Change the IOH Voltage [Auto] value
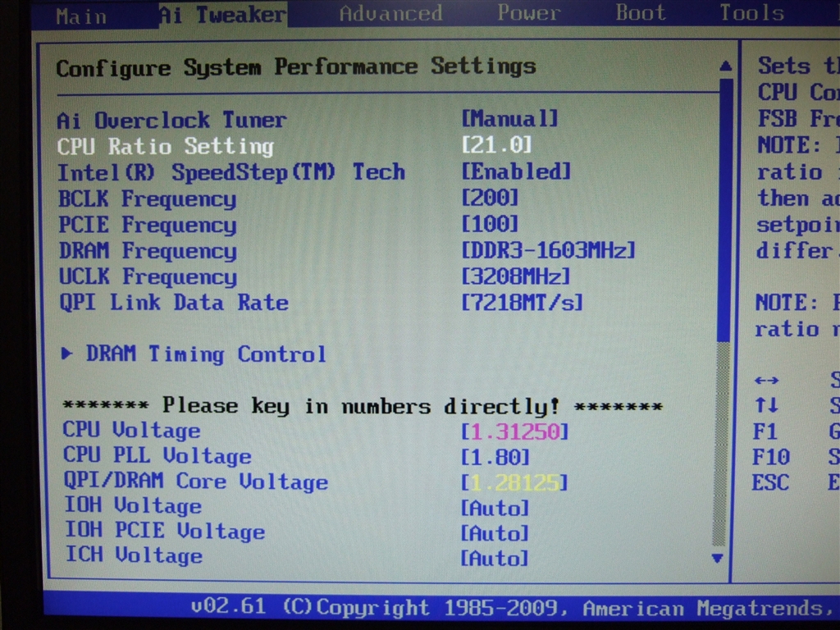This screenshot has height=630, width=840. 495,508
